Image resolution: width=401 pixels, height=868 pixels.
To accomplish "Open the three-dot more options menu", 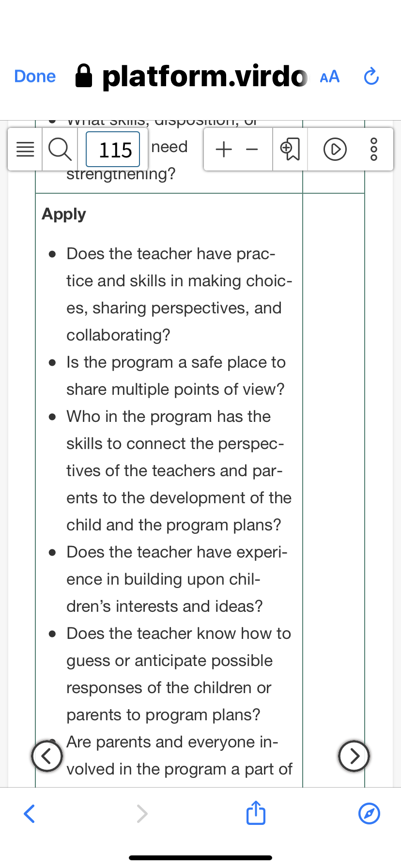I will tap(373, 149).
